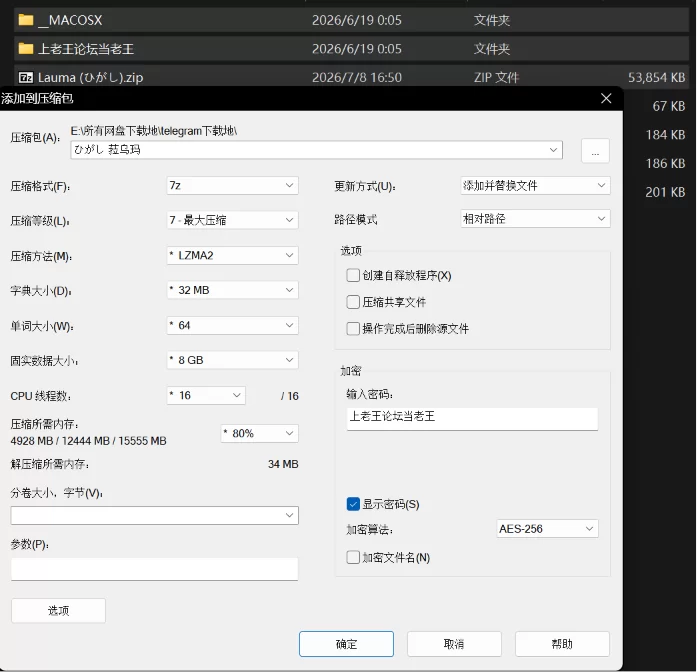Open the 更新方式 dropdown

click(x=535, y=185)
